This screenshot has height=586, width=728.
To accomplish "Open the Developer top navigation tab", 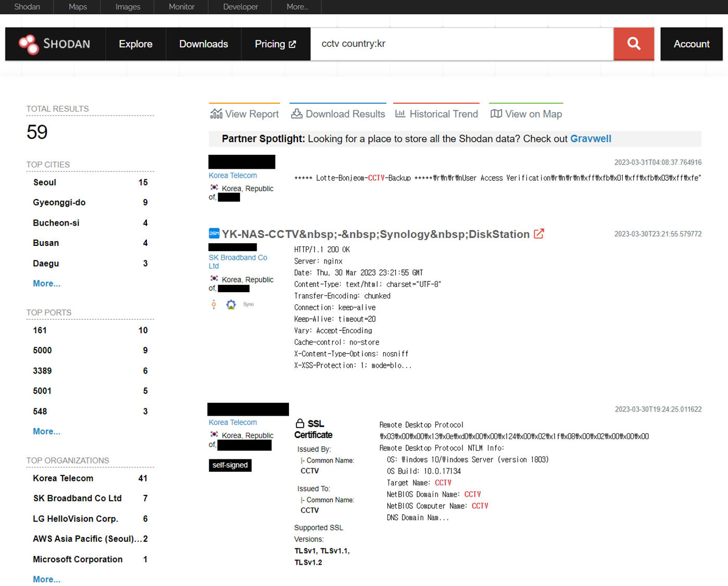I will pos(240,7).
